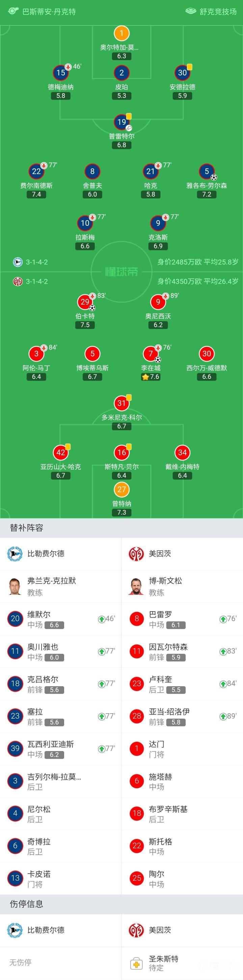Open goalkeeper number 1 奥尔特加 player badge
The height and width of the screenshot is (980, 243).
point(122,33)
